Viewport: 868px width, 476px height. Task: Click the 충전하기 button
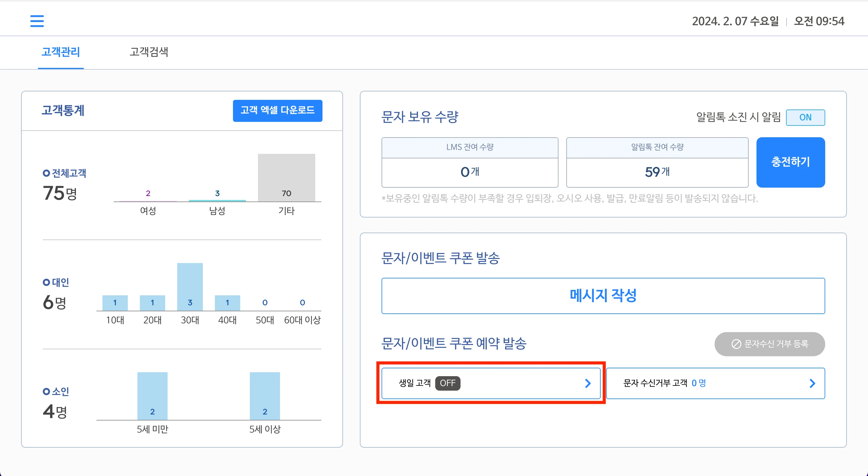coord(791,162)
